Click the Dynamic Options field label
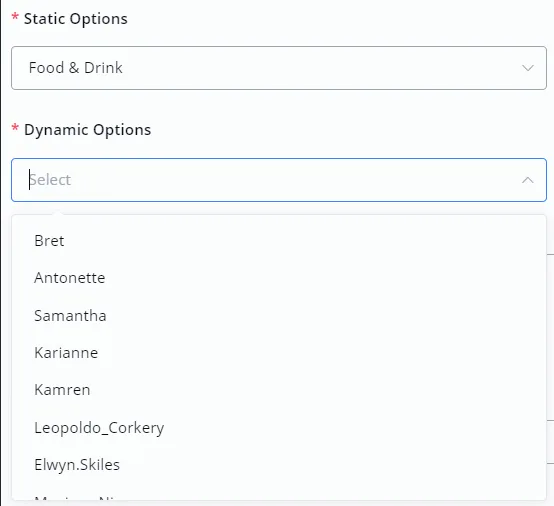 click(x=87, y=130)
